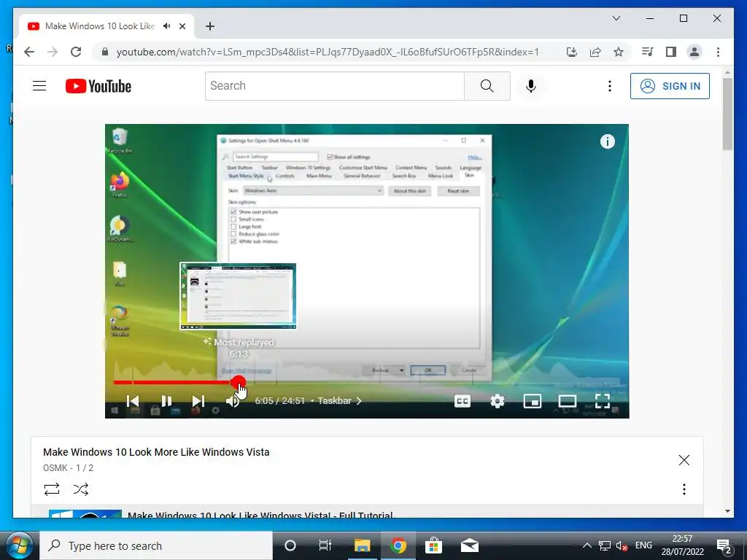This screenshot has height=560, width=747.
Task: Open Task View on taskbar
Action: pos(325,545)
